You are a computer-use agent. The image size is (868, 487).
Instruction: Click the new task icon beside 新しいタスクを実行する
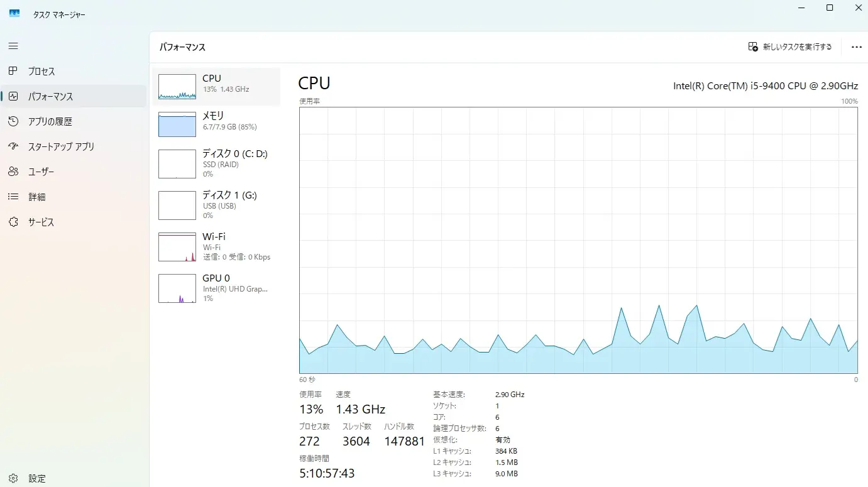click(753, 47)
